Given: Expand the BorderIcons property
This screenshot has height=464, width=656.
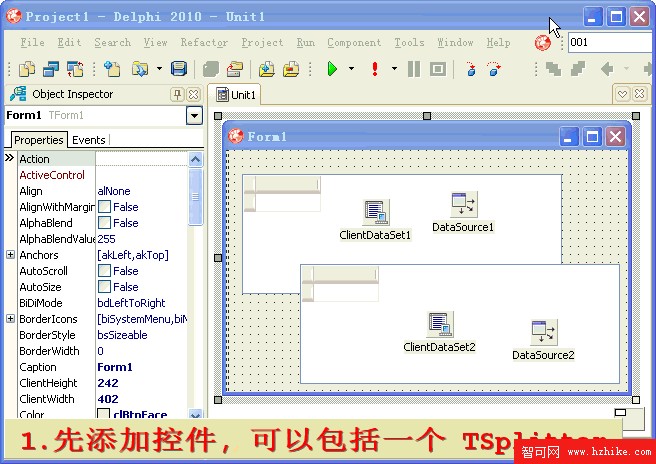Looking at the screenshot, I should click(10, 318).
